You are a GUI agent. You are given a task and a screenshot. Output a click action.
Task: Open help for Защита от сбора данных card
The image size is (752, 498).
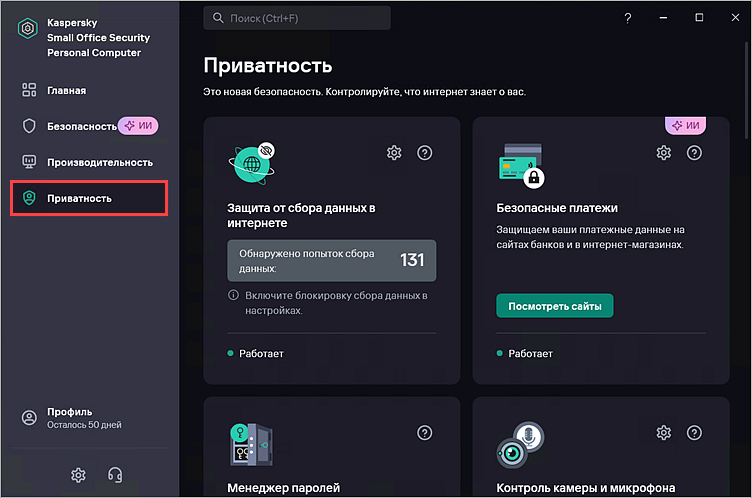coord(424,153)
